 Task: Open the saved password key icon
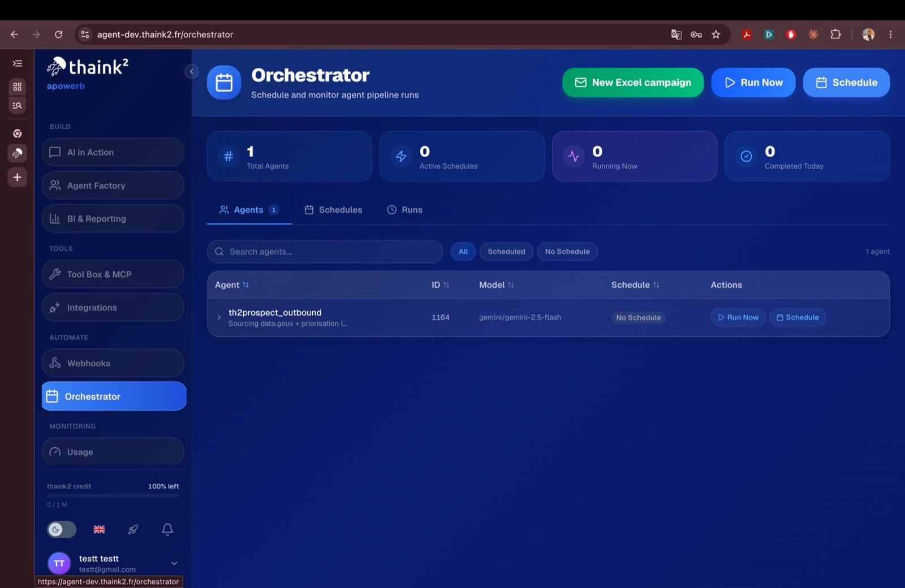[696, 34]
